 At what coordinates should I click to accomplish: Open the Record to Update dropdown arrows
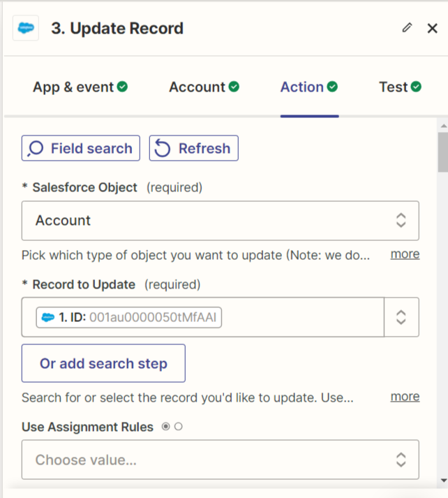click(x=401, y=317)
